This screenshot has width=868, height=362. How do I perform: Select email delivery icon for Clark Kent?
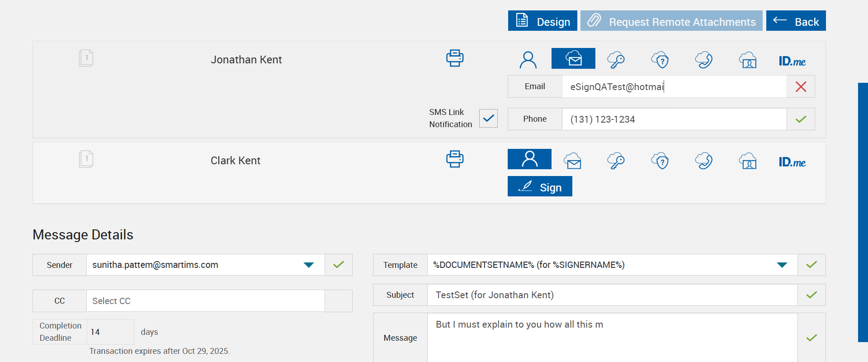[x=572, y=161]
